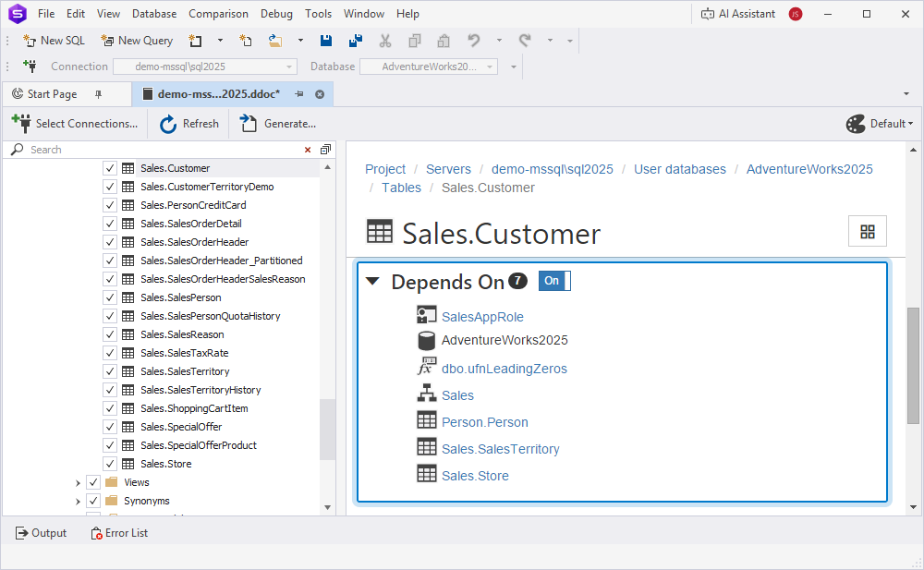
Task: Uncheck the Sales.ShoppingCartItem checkbox
Action: tap(110, 408)
